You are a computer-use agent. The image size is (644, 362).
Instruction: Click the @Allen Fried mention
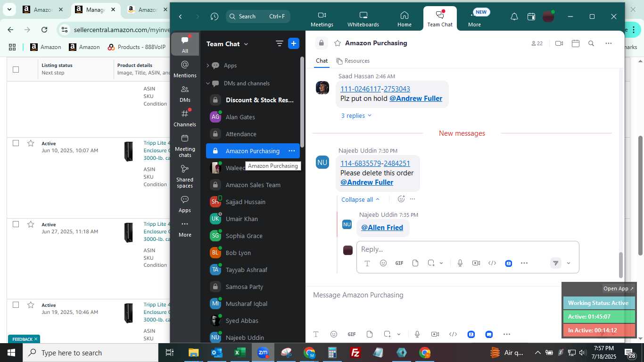[x=382, y=227]
